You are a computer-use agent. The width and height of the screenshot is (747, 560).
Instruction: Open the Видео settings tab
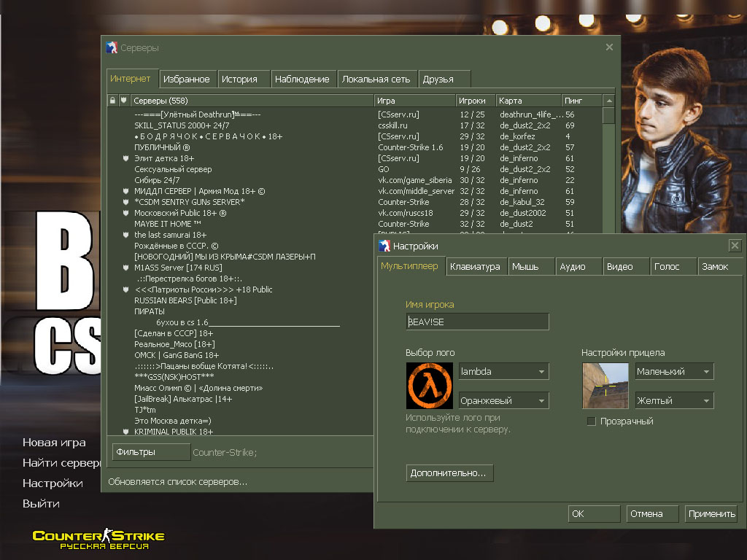click(x=625, y=267)
